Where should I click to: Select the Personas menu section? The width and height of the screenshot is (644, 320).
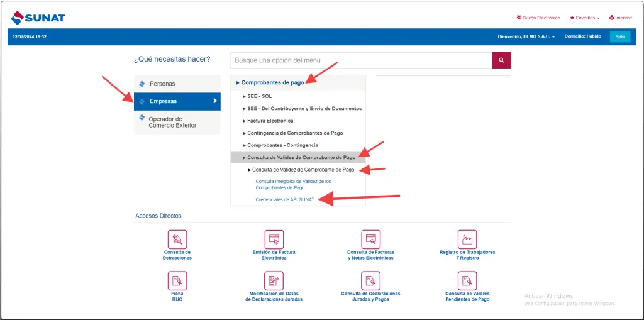177,84
